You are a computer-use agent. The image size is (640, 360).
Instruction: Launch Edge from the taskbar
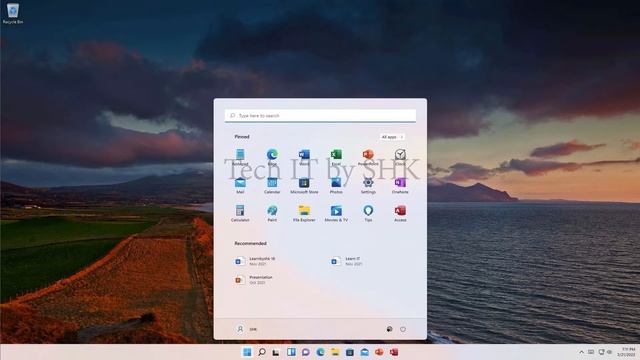click(320, 352)
